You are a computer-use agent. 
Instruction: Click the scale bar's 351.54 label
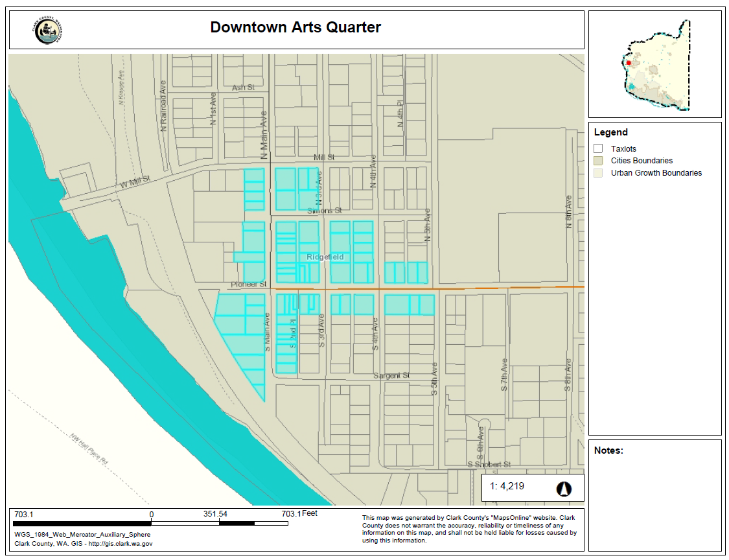coord(215,514)
